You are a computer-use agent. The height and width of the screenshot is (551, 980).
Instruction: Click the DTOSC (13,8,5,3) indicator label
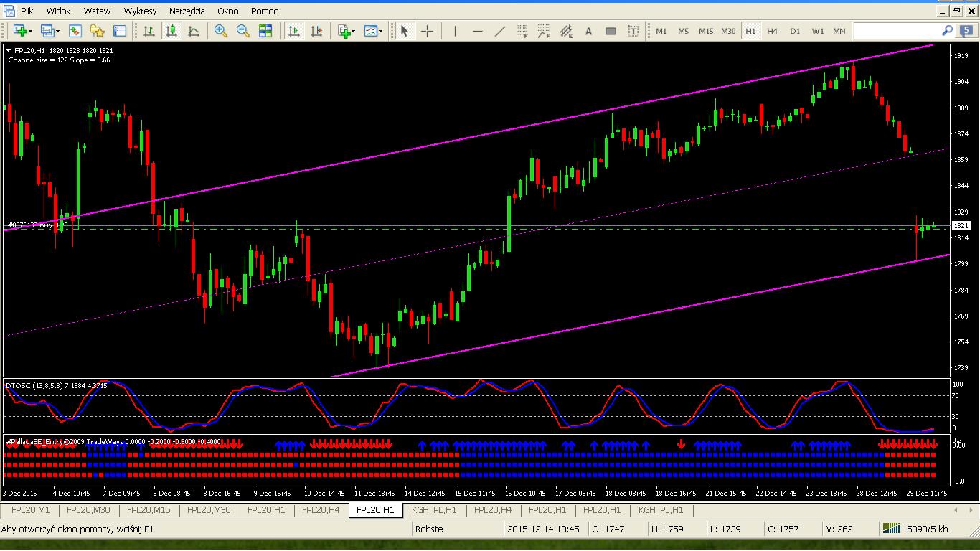[57, 385]
